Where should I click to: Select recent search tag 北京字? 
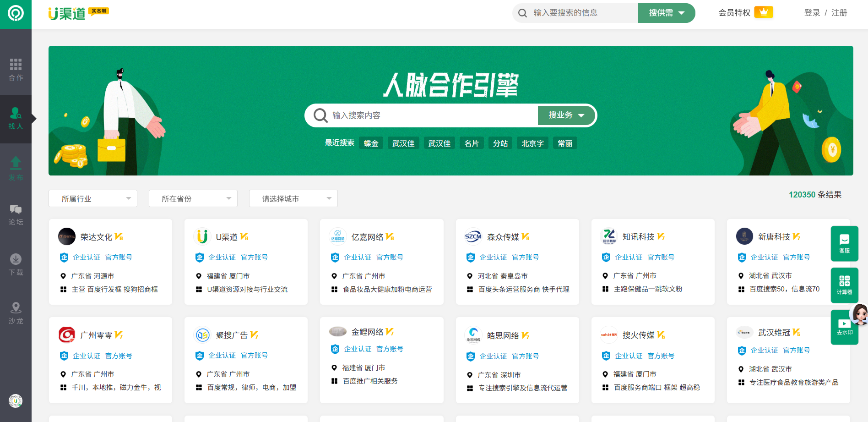point(532,143)
